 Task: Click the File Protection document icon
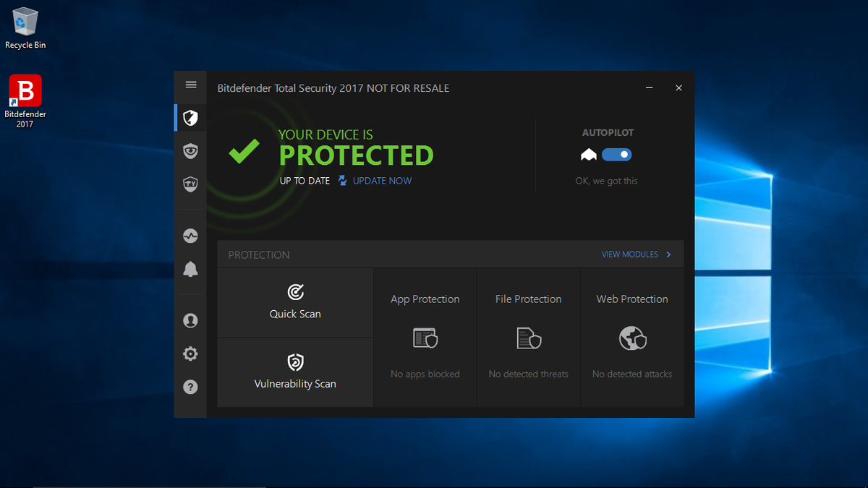529,338
